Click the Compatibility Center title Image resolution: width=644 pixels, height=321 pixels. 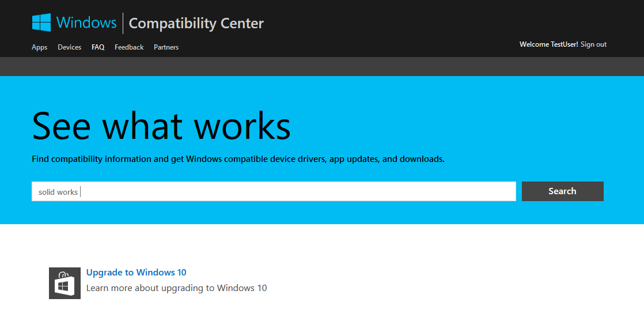[196, 24]
